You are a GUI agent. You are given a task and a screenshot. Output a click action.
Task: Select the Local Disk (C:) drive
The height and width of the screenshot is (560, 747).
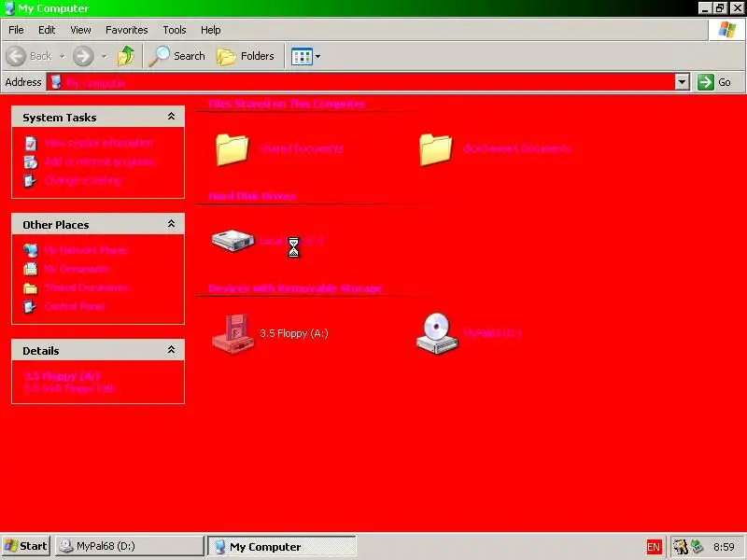pos(268,241)
